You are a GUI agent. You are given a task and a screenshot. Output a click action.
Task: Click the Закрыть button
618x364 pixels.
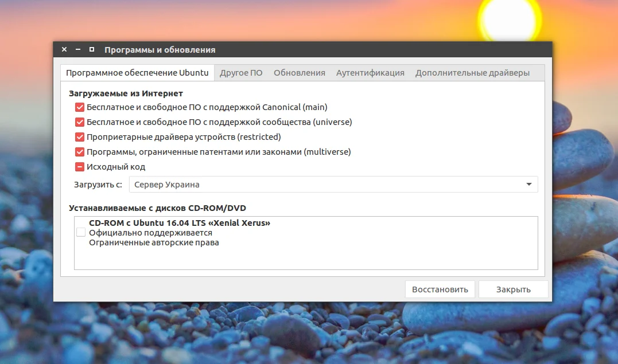point(513,289)
